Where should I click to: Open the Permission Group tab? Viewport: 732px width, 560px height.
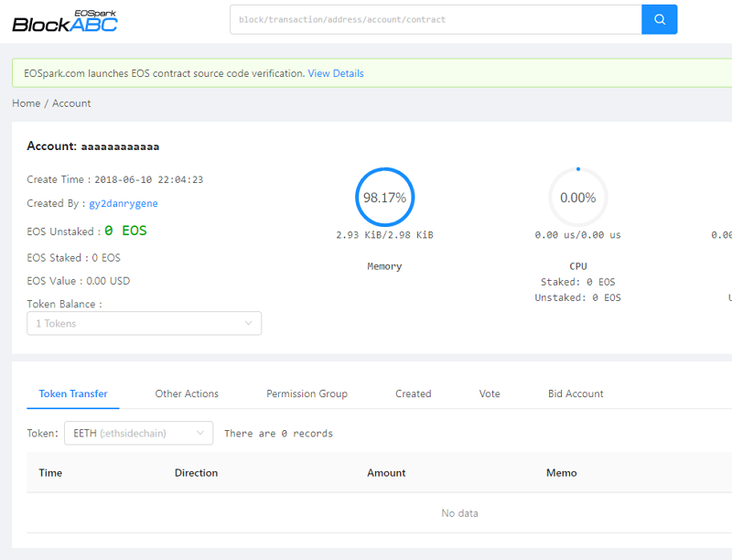pyautogui.click(x=307, y=393)
